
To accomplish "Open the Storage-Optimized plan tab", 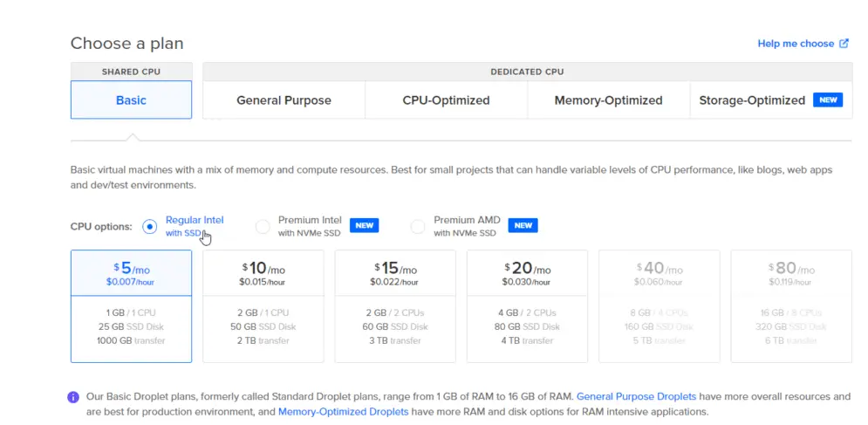I will pos(751,100).
